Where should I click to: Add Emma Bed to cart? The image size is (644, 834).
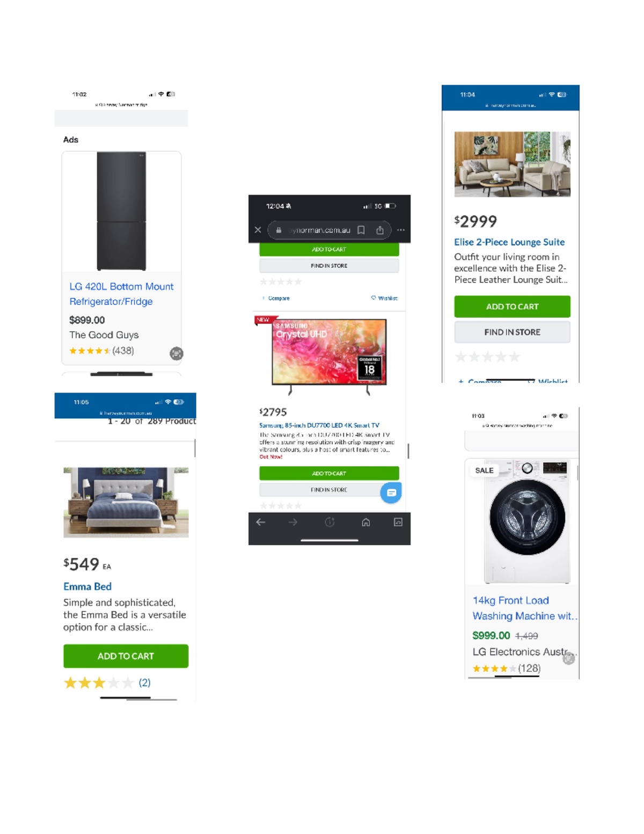coord(126,656)
